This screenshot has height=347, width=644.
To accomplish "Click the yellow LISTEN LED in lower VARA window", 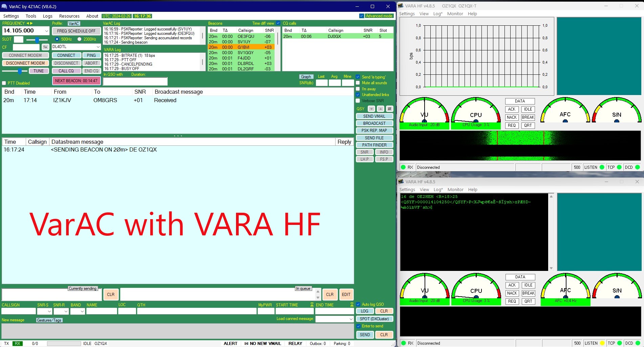I will [602, 343].
